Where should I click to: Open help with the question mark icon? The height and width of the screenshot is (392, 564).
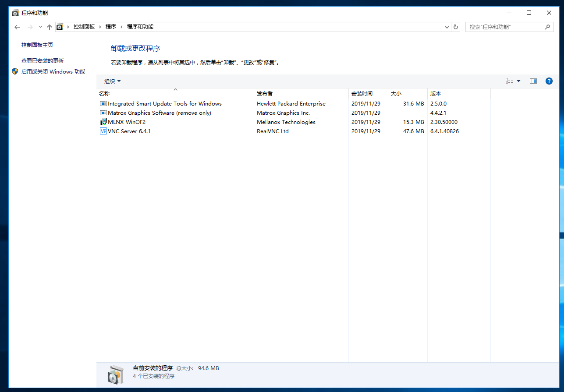549,81
